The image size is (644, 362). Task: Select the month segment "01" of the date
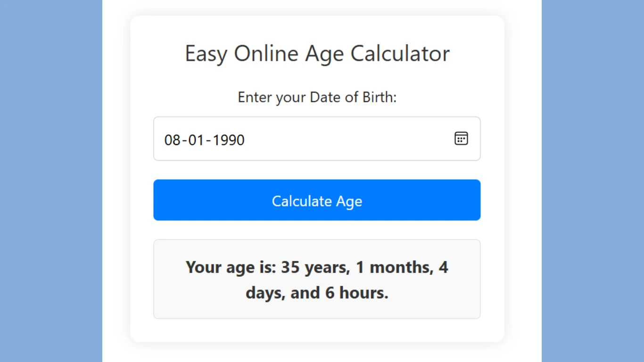[196, 140]
